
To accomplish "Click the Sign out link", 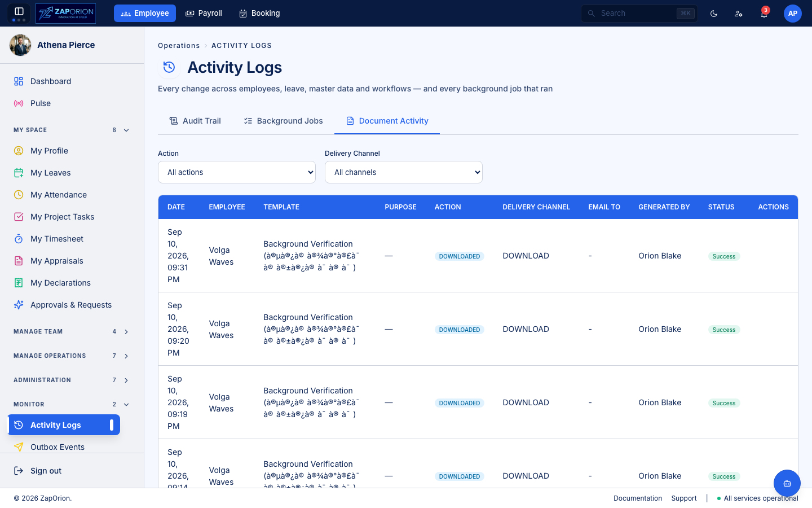I will (38, 471).
